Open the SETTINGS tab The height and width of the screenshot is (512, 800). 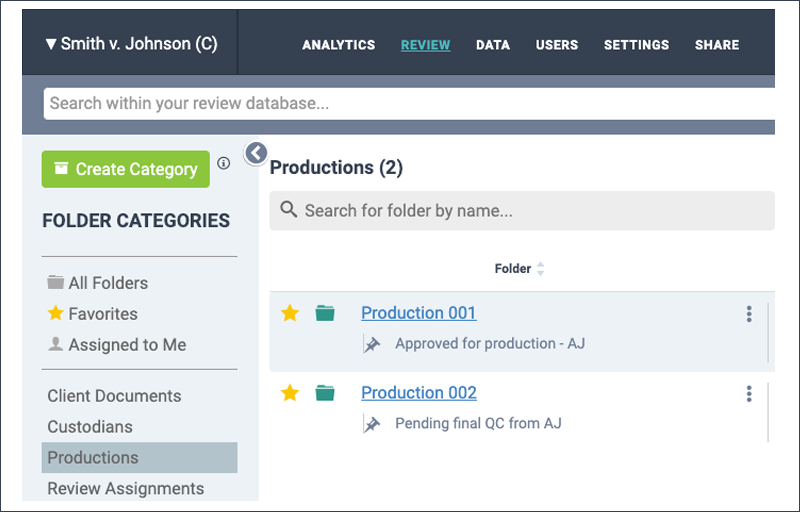coord(636,45)
